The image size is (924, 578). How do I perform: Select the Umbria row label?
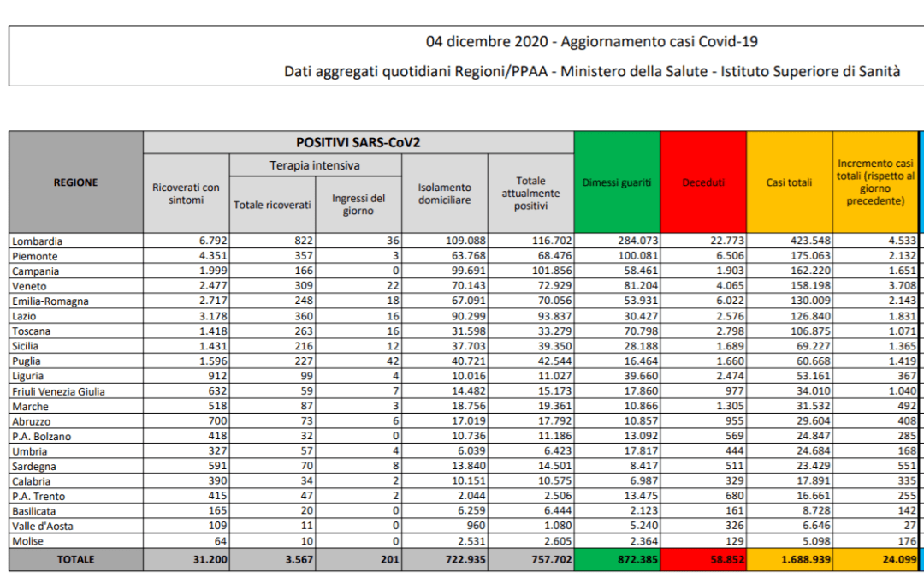click(x=29, y=451)
